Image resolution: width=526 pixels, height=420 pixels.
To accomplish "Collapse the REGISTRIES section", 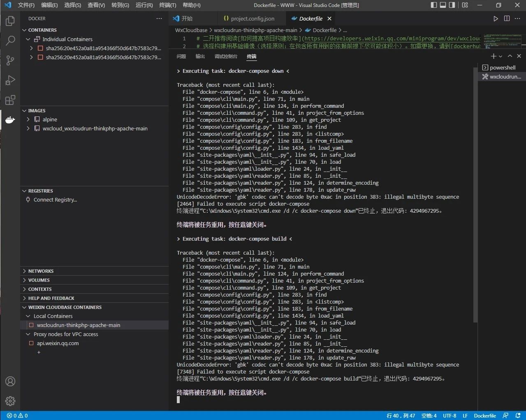I will click(x=24, y=191).
